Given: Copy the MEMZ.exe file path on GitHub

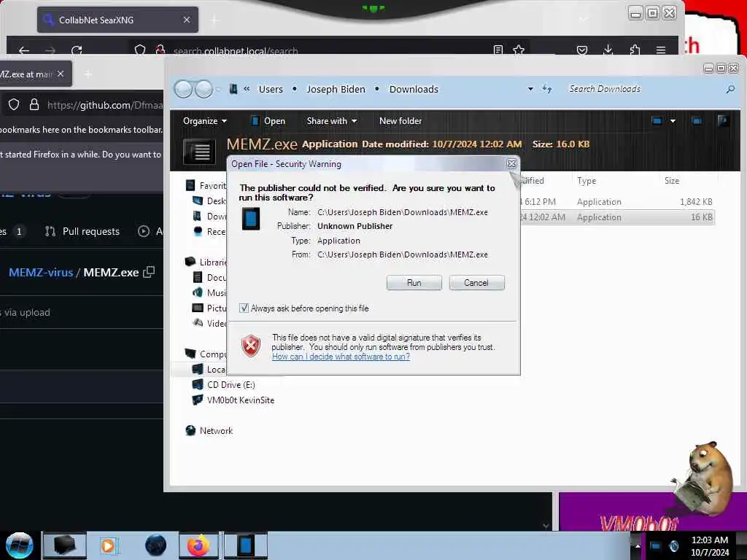Looking at the screenshot, I should pyautogui.click(x=149, y=272).
